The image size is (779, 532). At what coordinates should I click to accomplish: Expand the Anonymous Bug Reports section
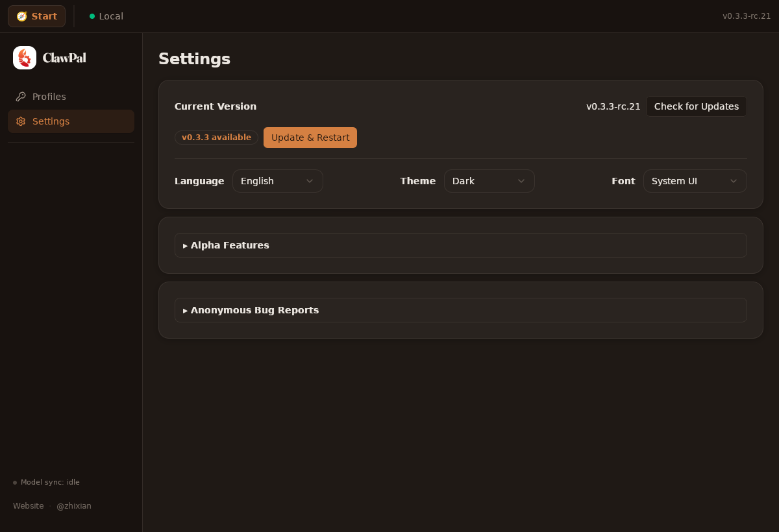461,310
